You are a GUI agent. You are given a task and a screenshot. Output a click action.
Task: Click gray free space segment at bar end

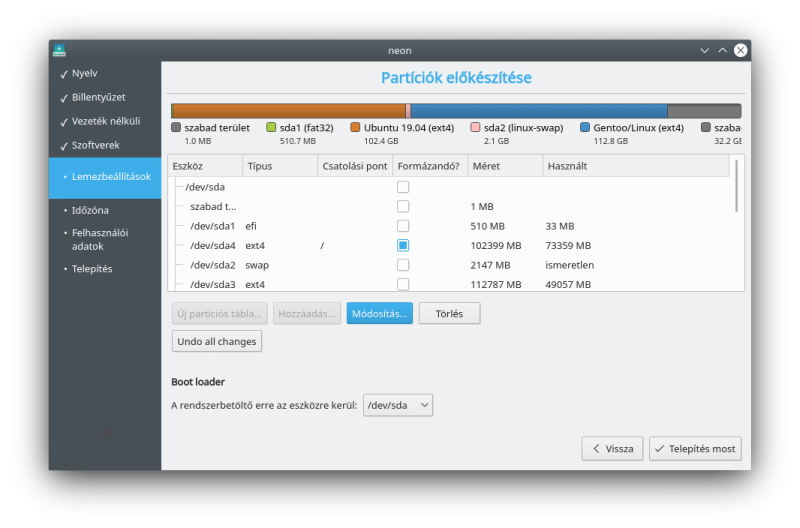(x=704, y=111)
